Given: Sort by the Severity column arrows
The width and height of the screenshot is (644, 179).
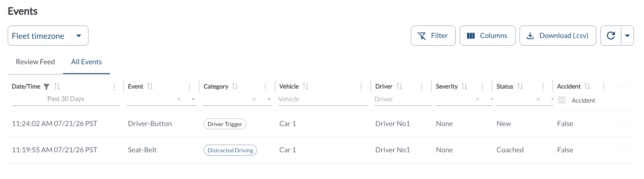Looking at the screenshot, I should (464, 86).
